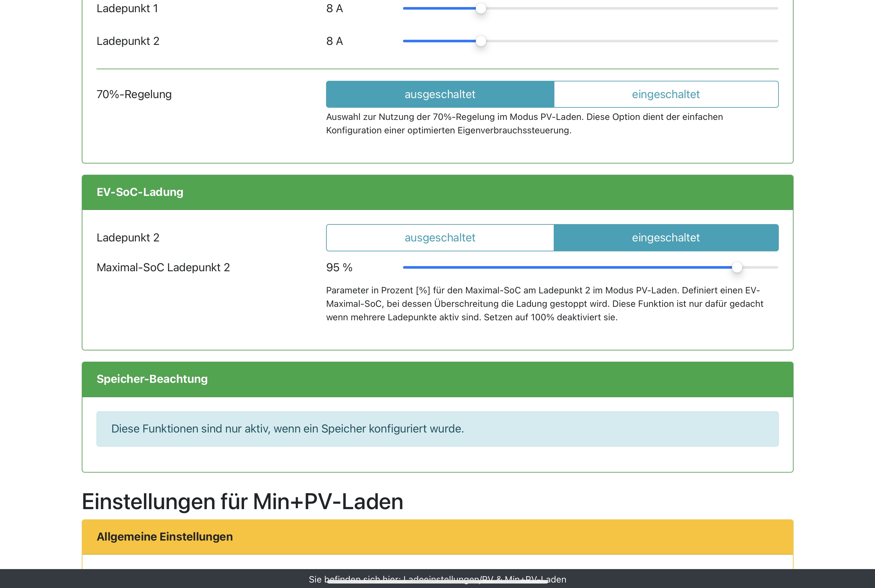Screen dimensions: 875x588
Task: Set 70%-Regelung to eingeschaltet
Action: coord(665,94)
